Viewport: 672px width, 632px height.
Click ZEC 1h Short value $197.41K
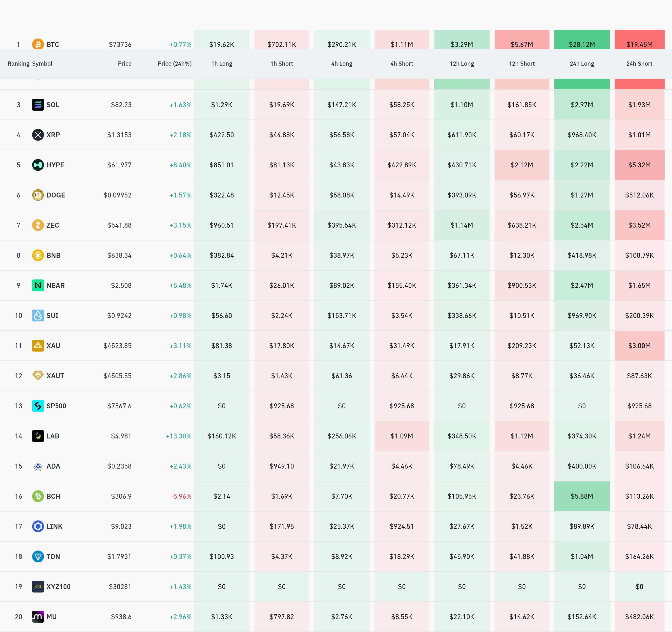(282, 225)
